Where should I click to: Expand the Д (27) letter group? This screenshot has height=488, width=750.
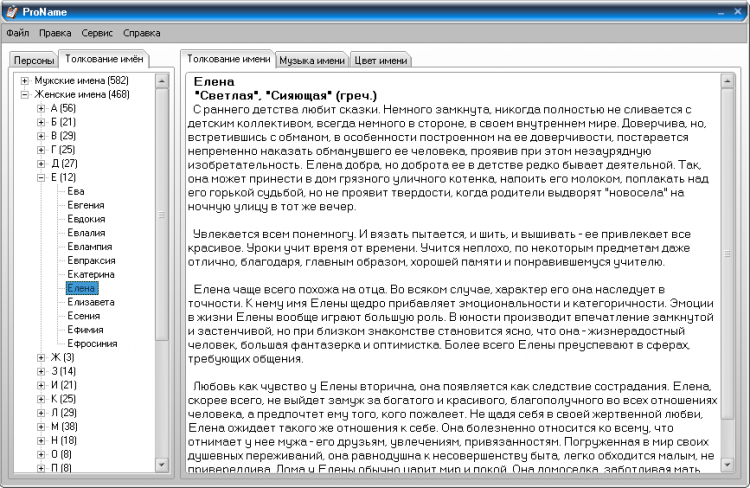(x=41, y=164)
